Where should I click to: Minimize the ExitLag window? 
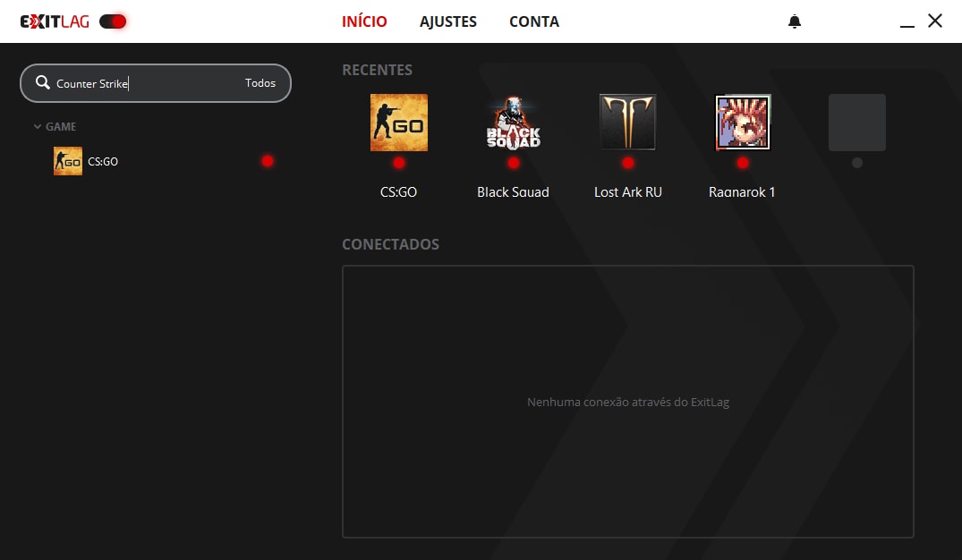[907, 25]
